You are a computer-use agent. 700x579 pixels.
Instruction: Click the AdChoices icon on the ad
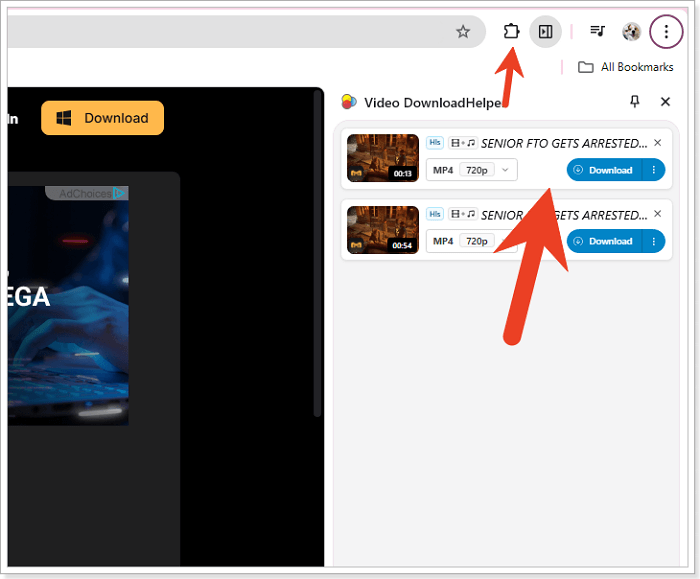pos(119,193)
